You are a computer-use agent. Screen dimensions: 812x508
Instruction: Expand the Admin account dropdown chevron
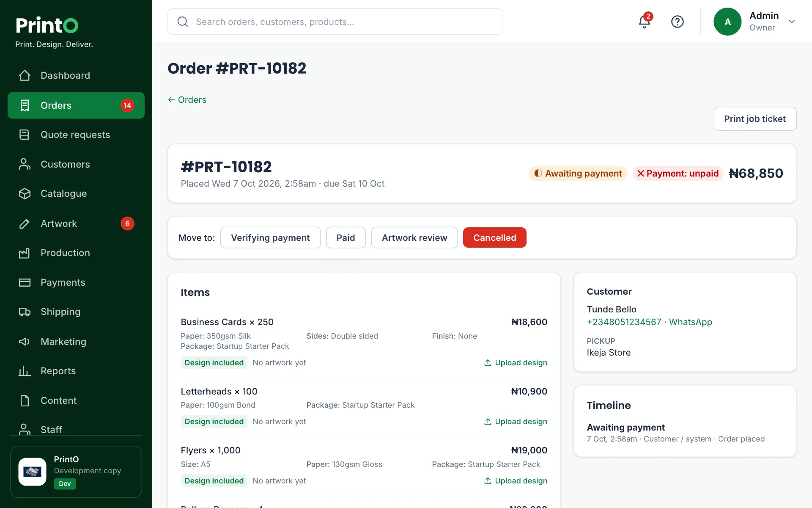tap(792, 22)
